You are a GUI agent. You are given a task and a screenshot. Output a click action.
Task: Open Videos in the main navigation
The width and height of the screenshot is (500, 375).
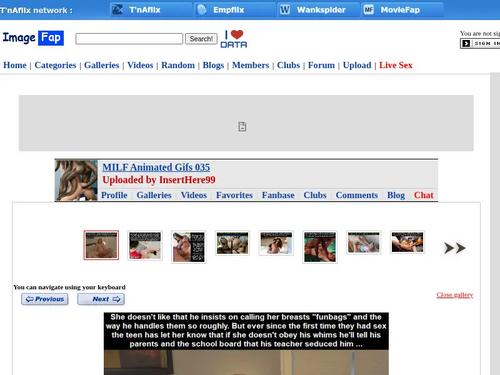[140, 65]
